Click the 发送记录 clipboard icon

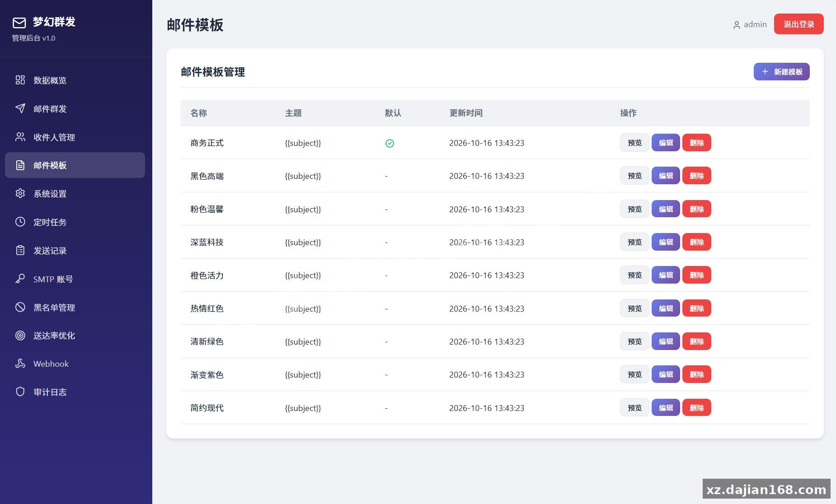click(x=20, y=250)
